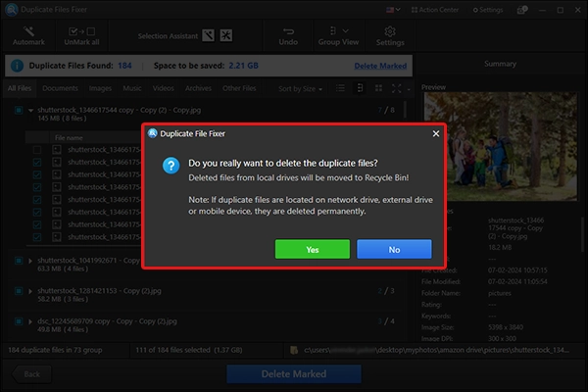Click the 2.21 GB space value
This screenshot has height=392, width=588.
tap(243, 66)
